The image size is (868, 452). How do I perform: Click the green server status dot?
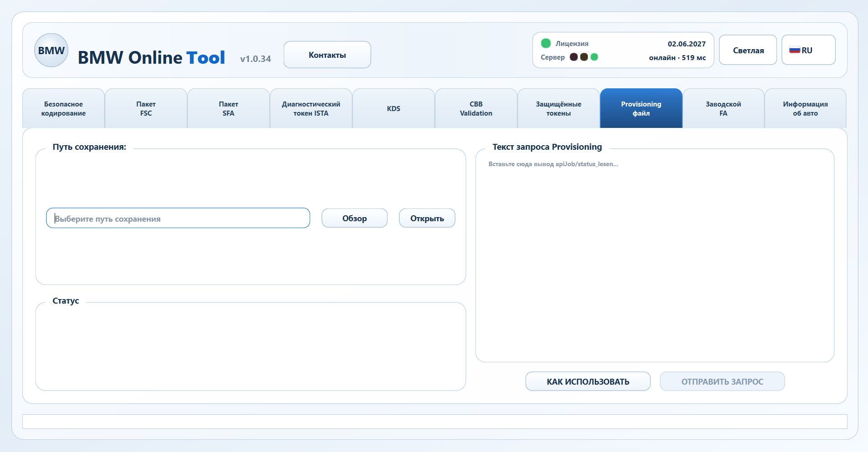click(x=594, y=57)
